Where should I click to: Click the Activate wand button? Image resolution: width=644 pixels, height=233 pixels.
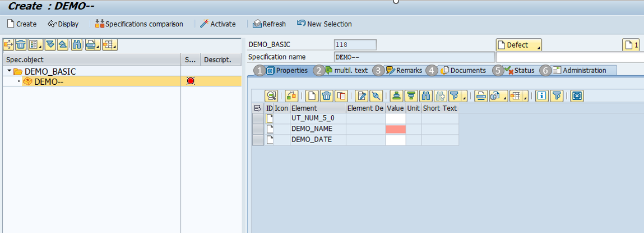pyautogui.click(x=218, y=24)
